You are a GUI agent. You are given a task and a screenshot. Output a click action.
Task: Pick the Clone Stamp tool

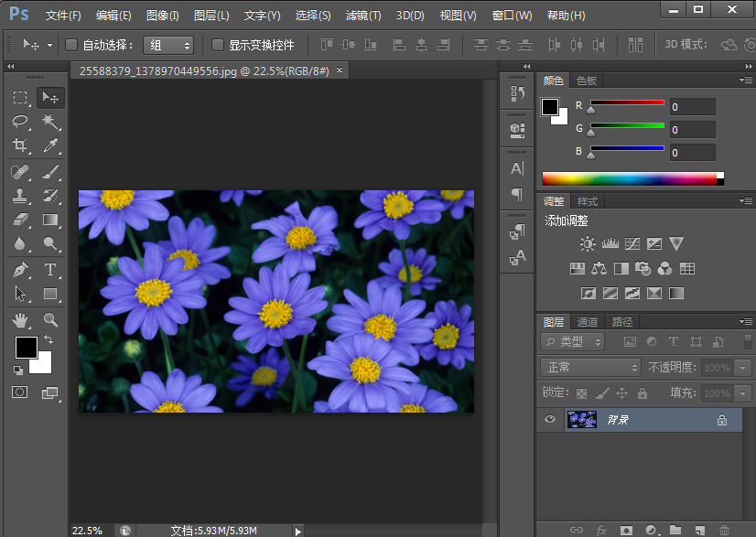coord(20,196)
